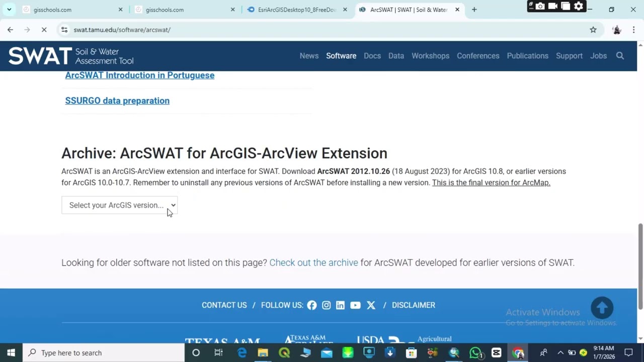Open Microsoft Store from the taskbar
The height and width of the screenshot is (362, 644).
[x=411, y=353]
